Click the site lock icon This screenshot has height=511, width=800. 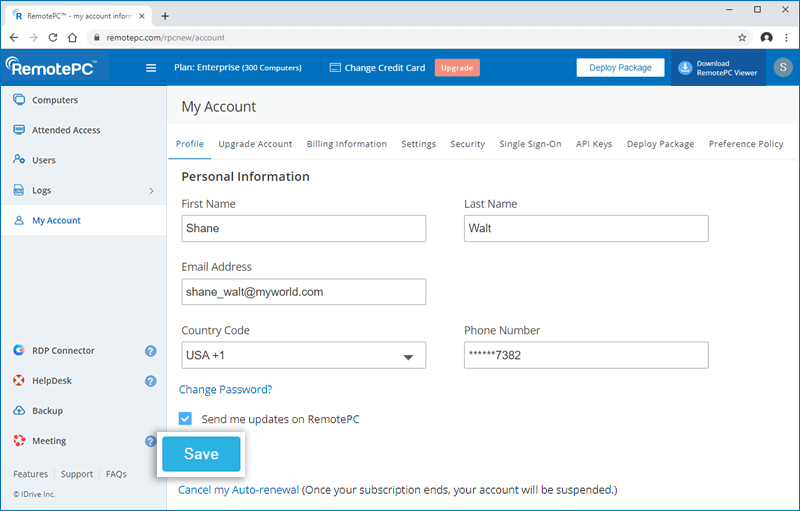[96, 37]
